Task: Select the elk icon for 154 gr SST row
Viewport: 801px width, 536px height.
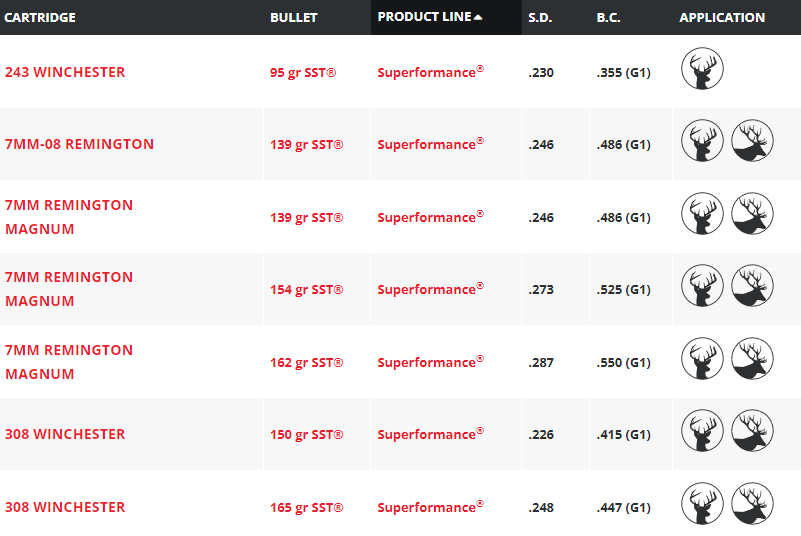Action: 752,285
